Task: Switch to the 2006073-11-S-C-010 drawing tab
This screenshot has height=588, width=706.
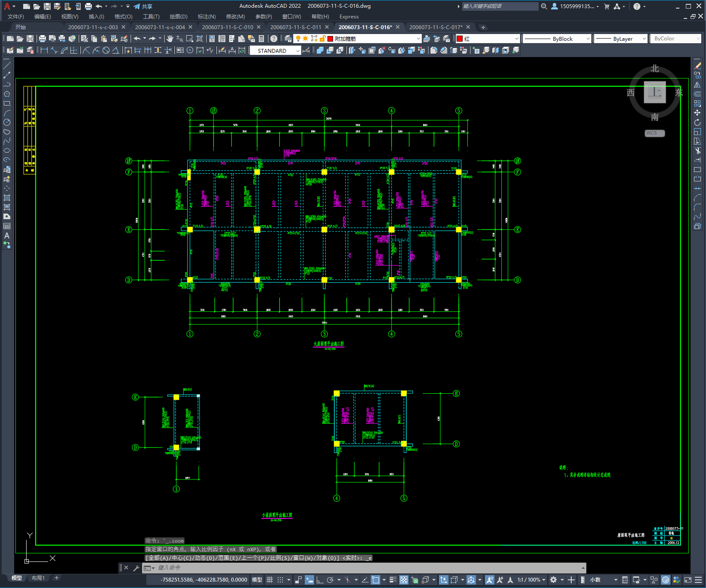Action: 227,27
